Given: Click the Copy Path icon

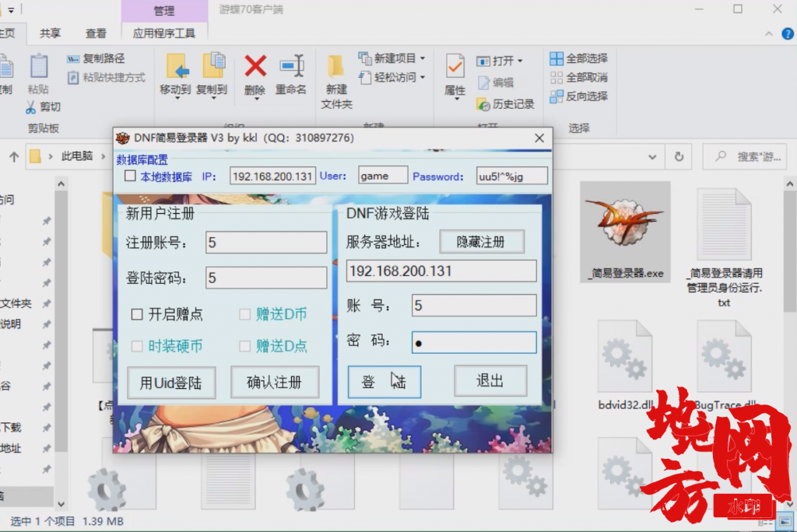Looking at the screenshot, I should click(x=73, y=59).
